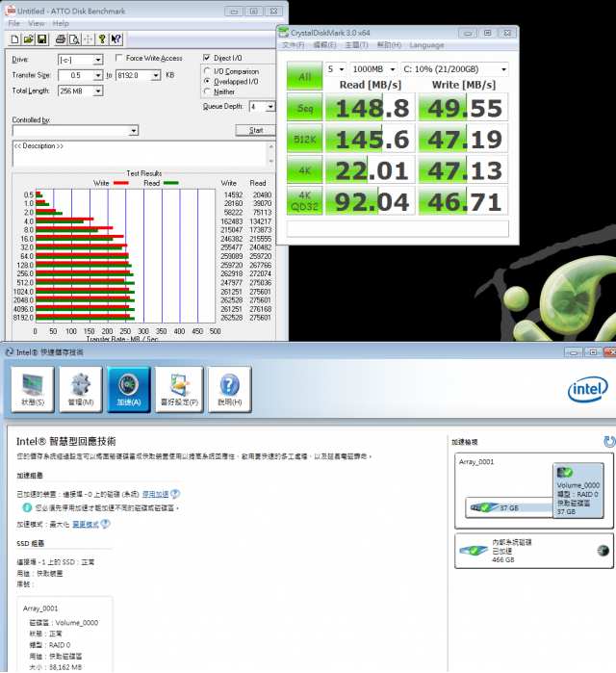Open the Help menu in ATTO
Screen dimensions: 616x673
pyautogui.click(x=61, y=23)
